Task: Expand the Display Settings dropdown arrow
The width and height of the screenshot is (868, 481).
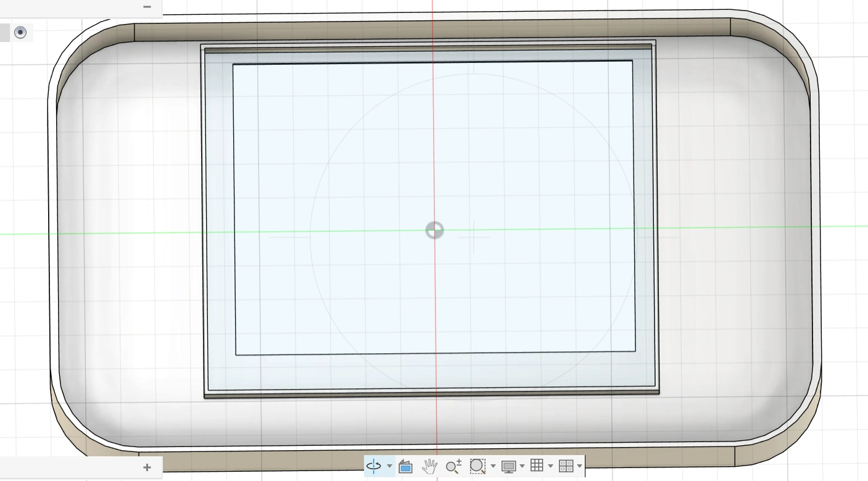Action: 523,466
